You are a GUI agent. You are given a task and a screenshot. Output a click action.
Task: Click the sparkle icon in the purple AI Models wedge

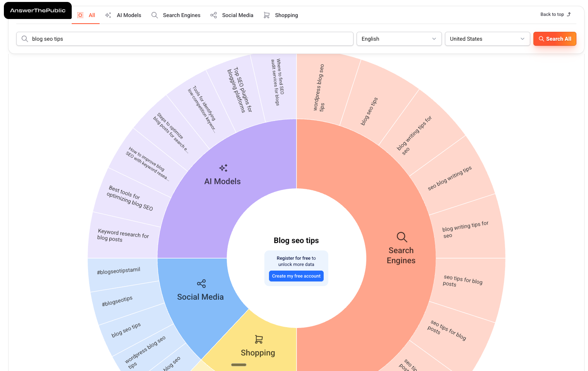223,168
